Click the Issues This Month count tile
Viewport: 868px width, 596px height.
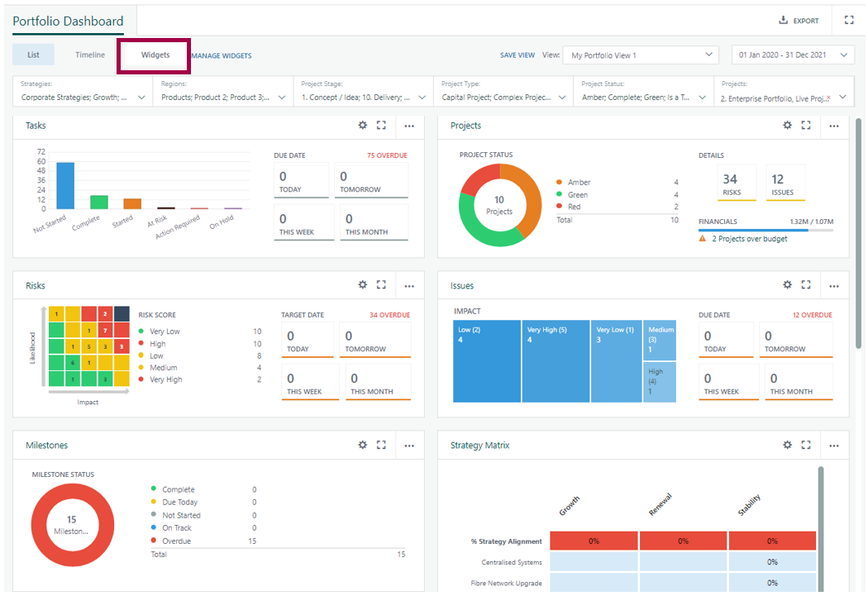click(799, 383)
